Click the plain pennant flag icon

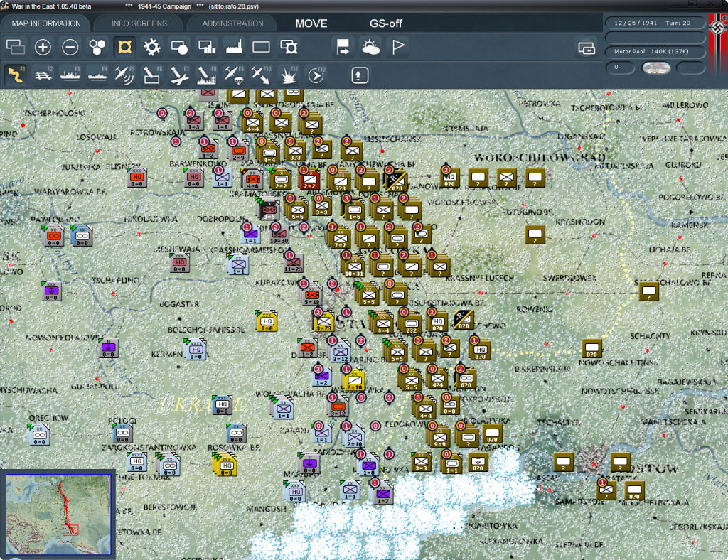398,47
